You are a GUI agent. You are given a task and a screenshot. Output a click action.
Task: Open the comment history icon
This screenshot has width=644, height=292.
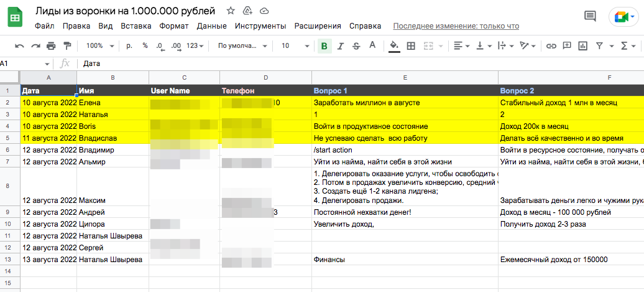(x=590, y=16)
